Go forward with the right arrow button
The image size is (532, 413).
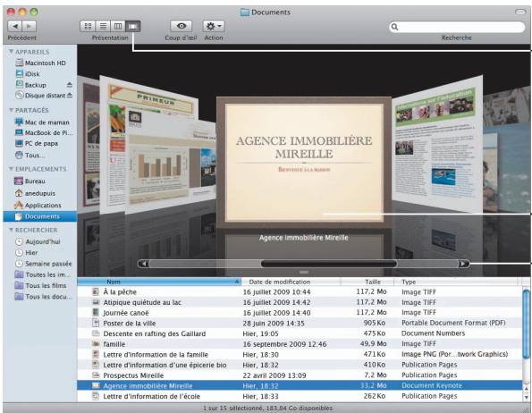30,26
